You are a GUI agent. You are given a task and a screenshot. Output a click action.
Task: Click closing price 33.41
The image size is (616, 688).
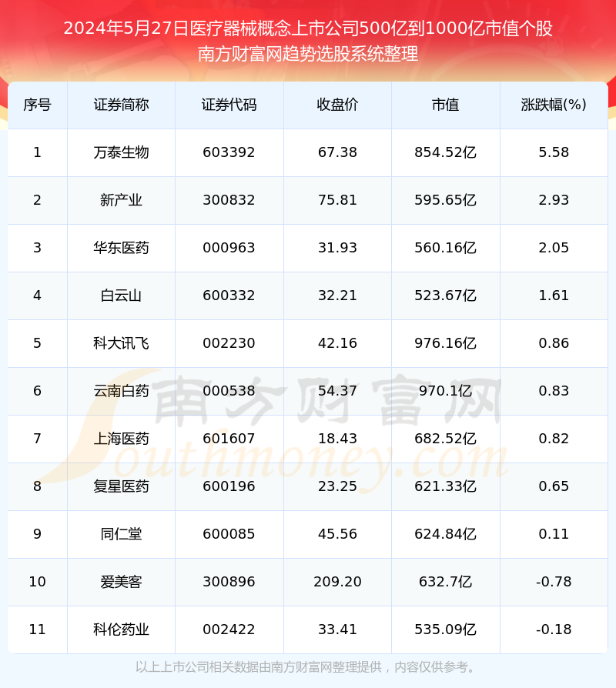point(337,630)
